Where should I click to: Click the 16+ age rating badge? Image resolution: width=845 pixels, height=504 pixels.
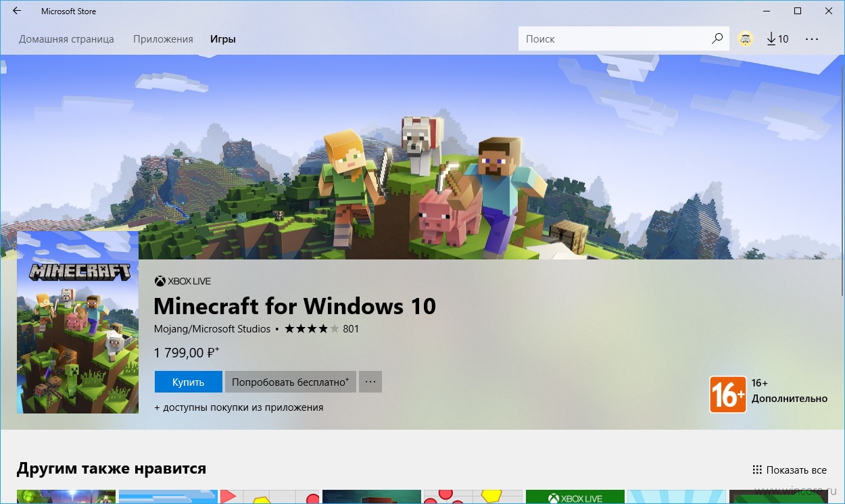click(x=728, y=395)
